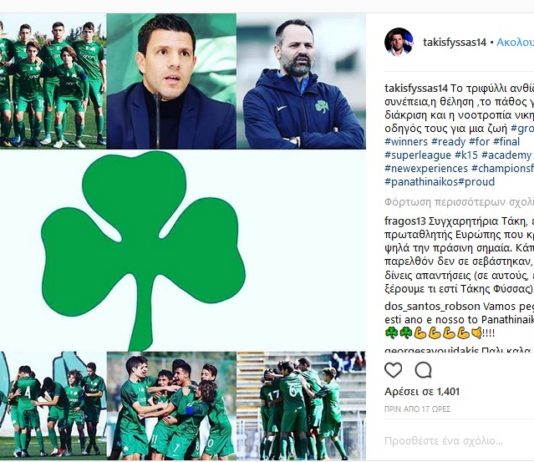Visit commenter fragos13 profile

[405, 221]
